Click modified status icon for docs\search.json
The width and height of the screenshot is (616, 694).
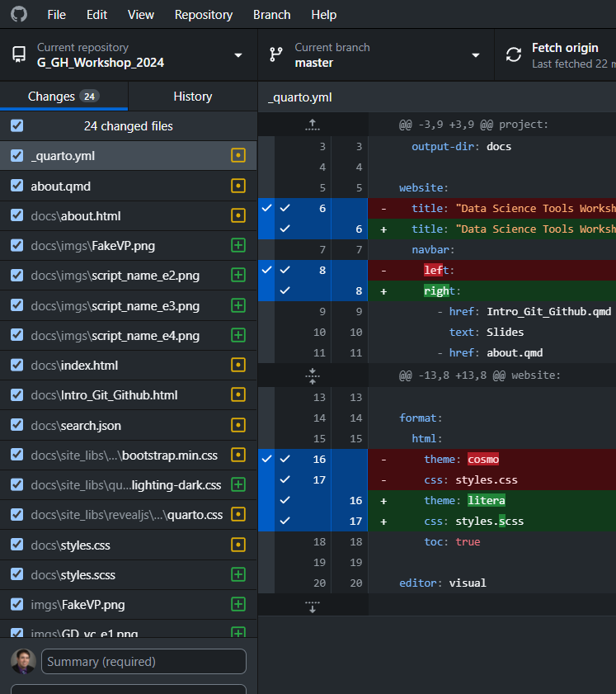[238, 425]
